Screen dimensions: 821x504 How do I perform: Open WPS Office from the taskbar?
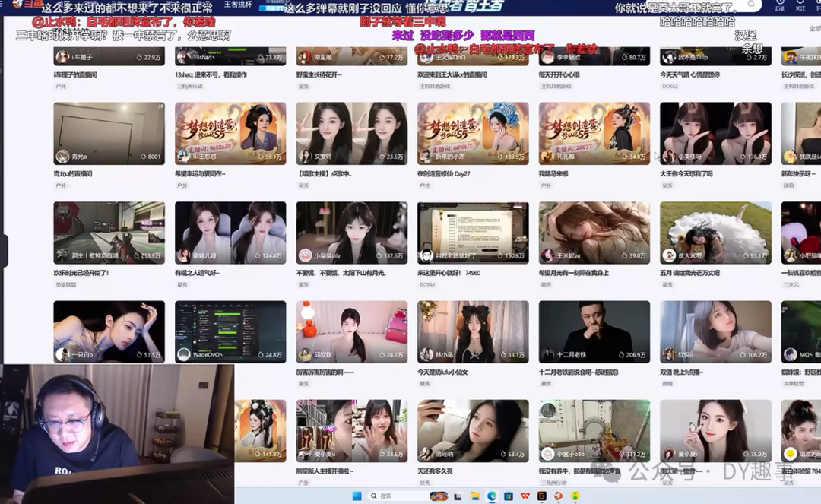click(x=525, y=496)
